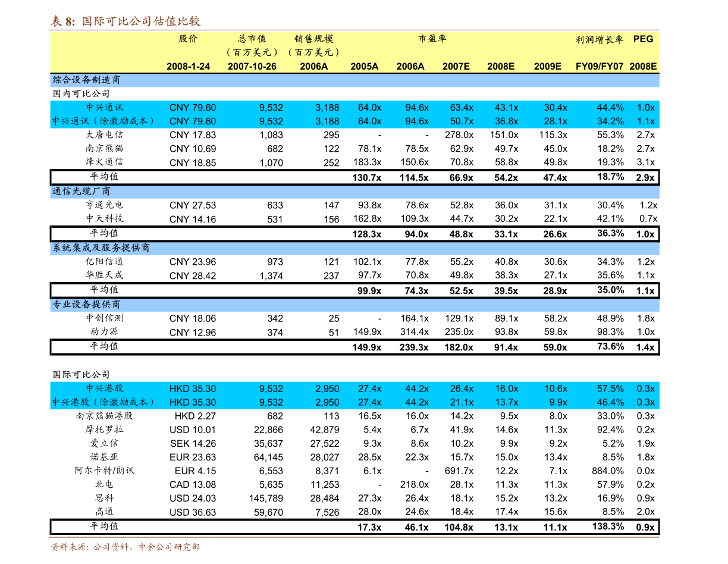728x564 pixels.
Task: Select the 国际可比公司 heading
Action: pos(81,374)
